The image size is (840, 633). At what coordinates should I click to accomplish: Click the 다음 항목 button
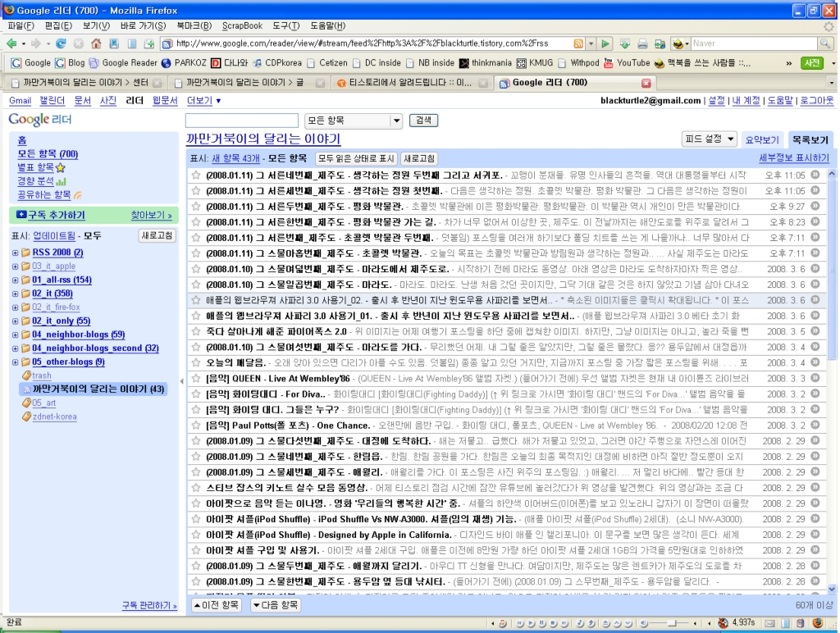275,605
